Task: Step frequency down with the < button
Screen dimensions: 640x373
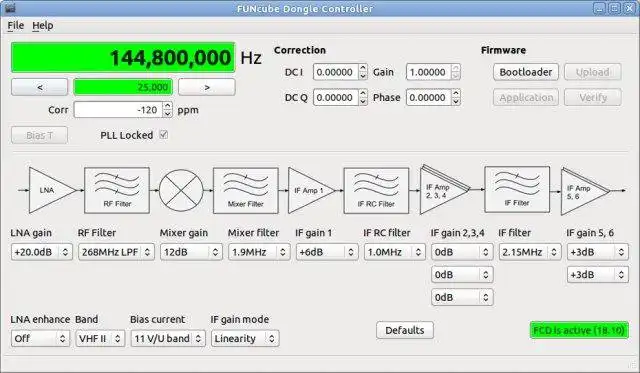Action: (40, 87)
